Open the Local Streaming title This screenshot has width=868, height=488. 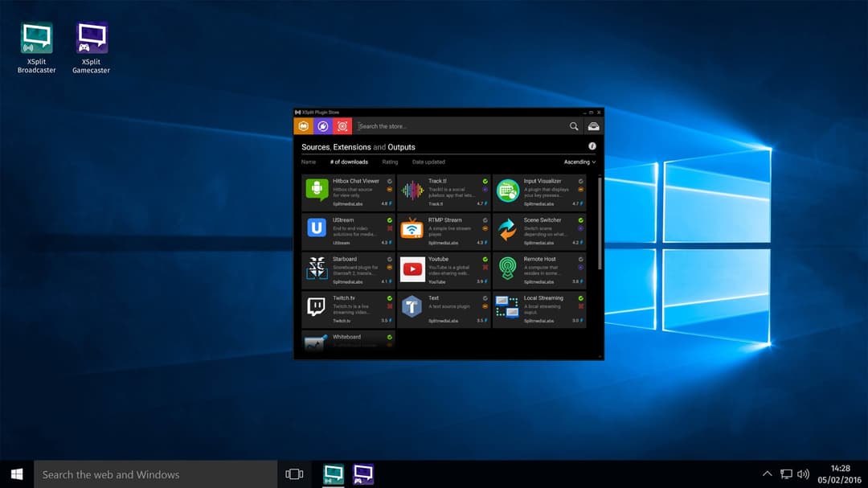click(543, 298)
